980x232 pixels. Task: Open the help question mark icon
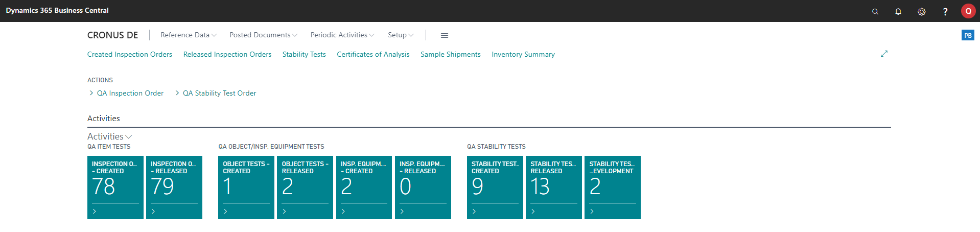pos(945,11)
